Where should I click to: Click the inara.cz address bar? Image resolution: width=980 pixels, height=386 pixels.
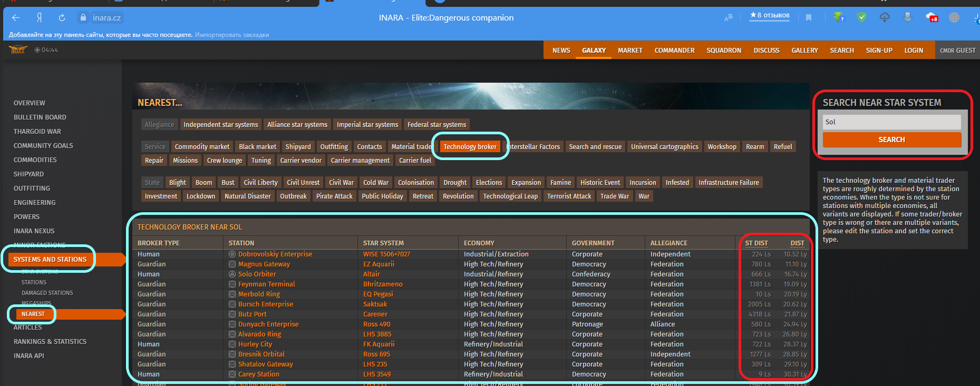pos(106,18)
